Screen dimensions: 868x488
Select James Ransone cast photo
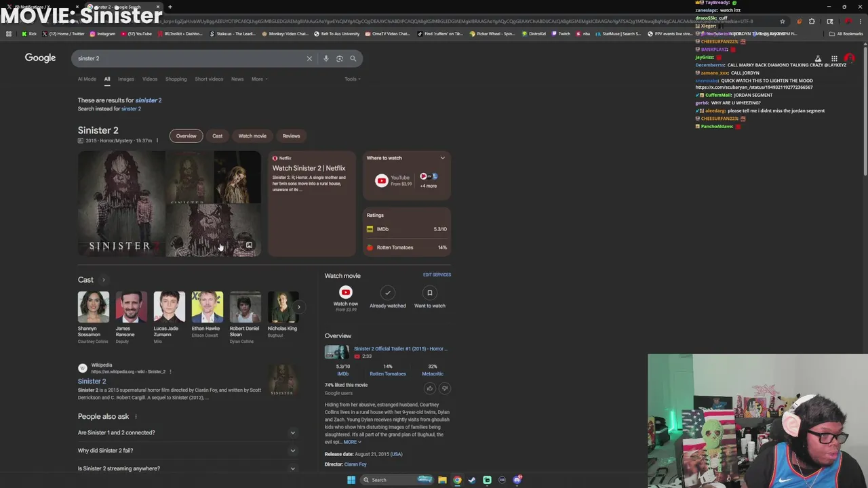(x=131, y=307)
